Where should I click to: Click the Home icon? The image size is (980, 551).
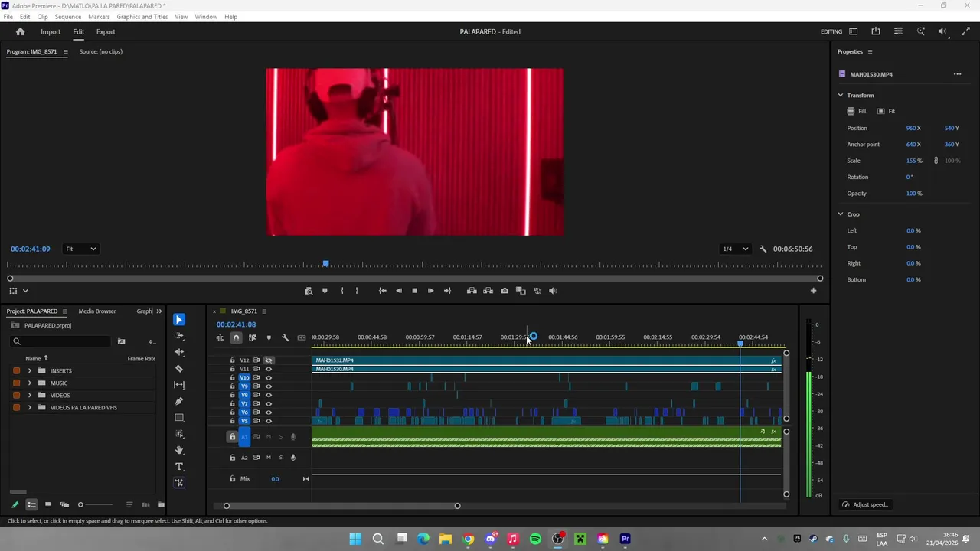coord(21,32)
